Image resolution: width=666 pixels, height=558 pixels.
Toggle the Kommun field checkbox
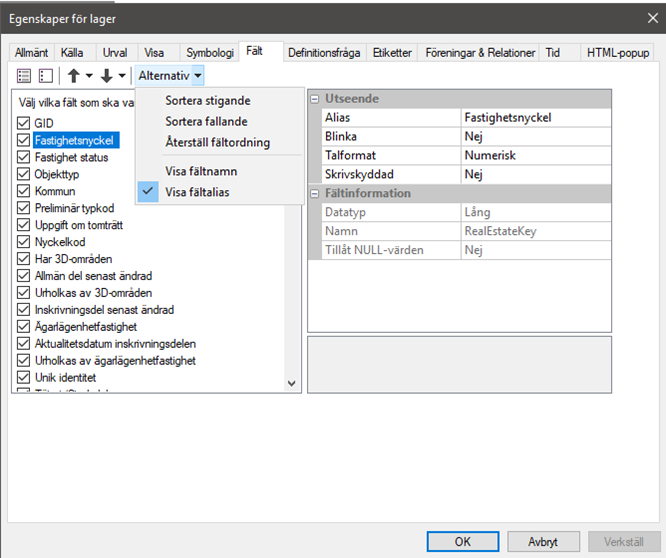(x=23, y=191)
